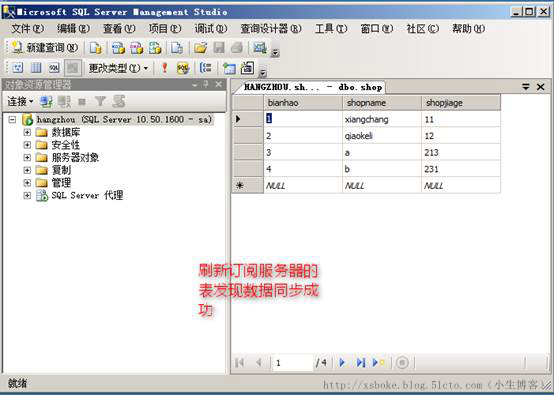Screen dimensions: 554x395
Task: Click the Object Explorer filter icon
Action: pyautogui.click(x=100, y=102)
